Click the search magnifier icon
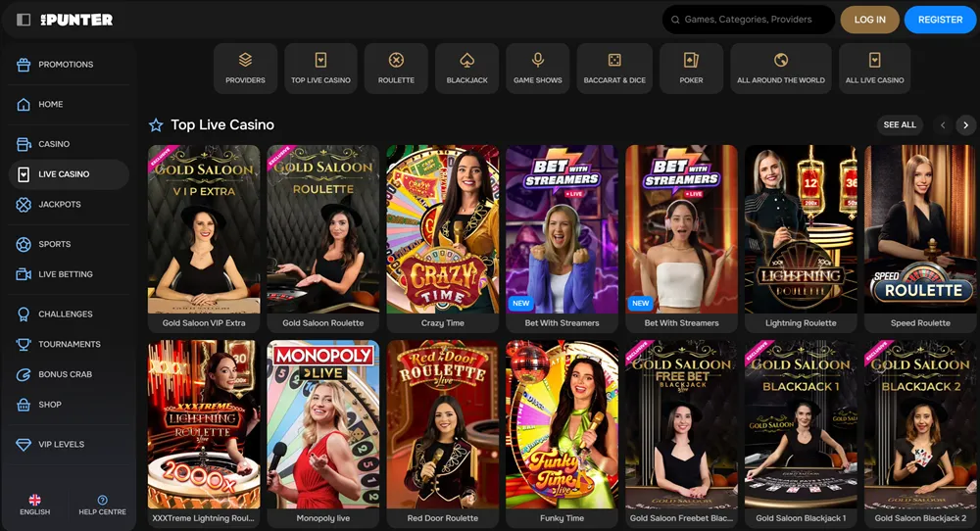 point(675,20)
